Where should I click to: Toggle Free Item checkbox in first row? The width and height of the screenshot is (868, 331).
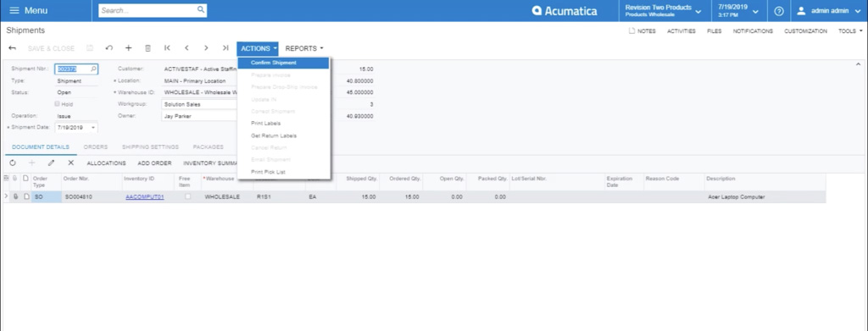click(x=188, y=196)
